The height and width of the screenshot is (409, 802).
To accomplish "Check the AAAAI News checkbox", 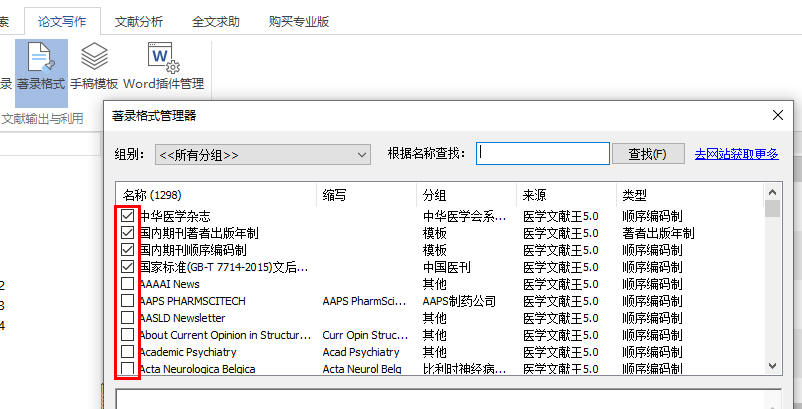I will pyautogui.click(x=127, y=283).
